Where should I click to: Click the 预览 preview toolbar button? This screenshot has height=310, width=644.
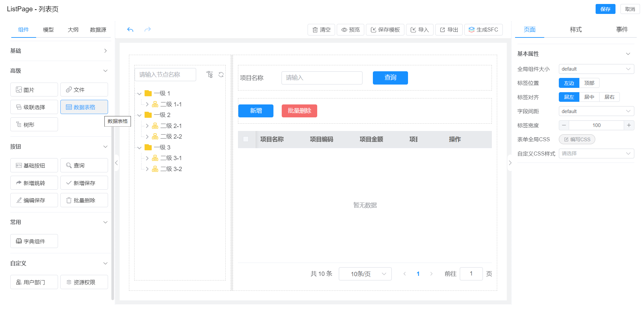pos(351,30)
